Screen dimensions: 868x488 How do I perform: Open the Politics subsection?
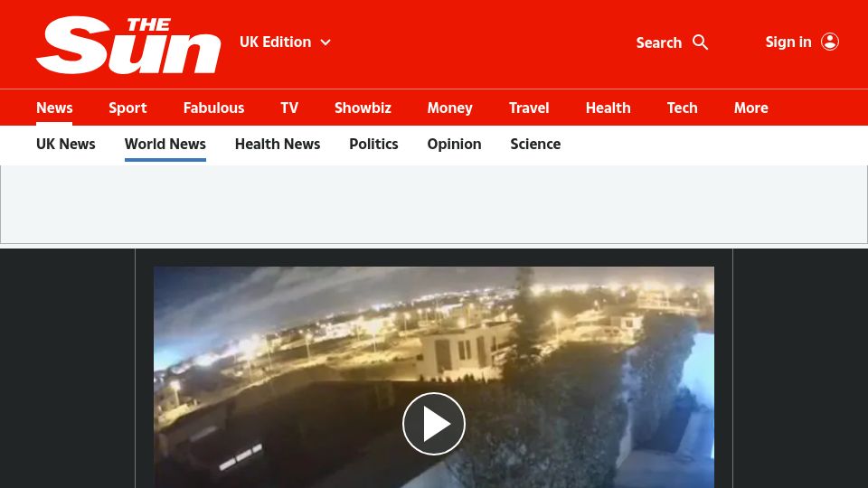pos(373,144)
